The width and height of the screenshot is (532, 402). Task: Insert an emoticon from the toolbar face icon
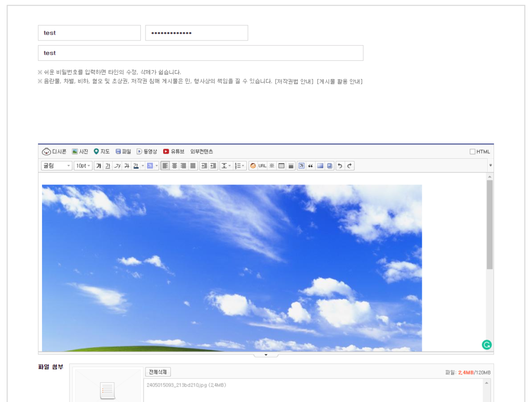point(253,166)
